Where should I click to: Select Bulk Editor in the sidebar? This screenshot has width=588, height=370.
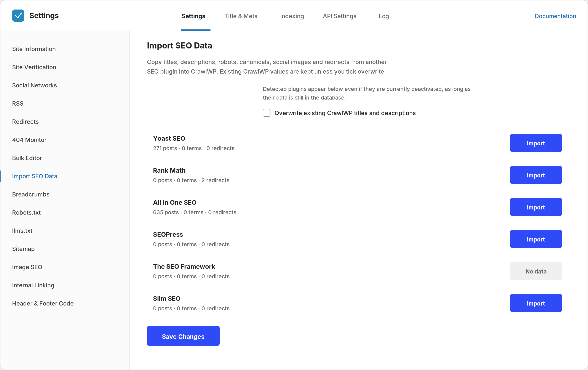27,158
